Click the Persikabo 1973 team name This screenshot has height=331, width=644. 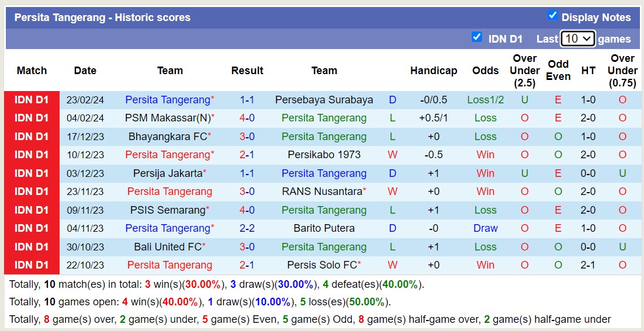(324, 155)
